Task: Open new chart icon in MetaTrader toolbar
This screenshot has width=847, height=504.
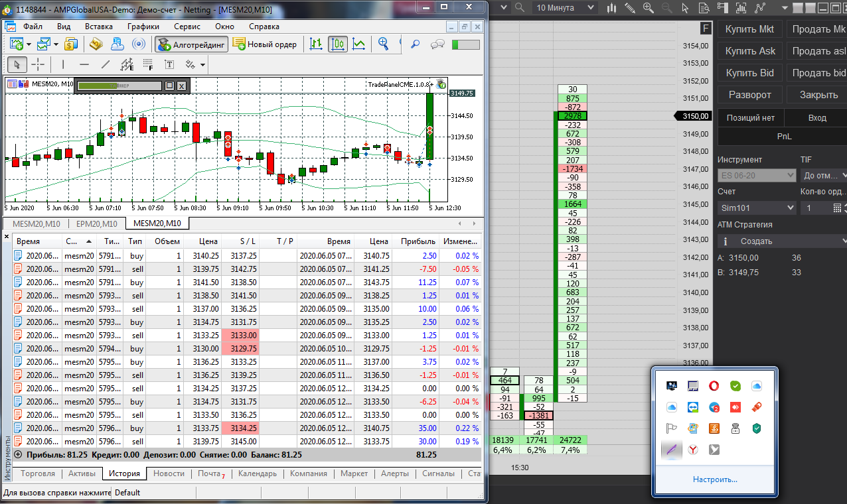Action: (x=16, y=44)
